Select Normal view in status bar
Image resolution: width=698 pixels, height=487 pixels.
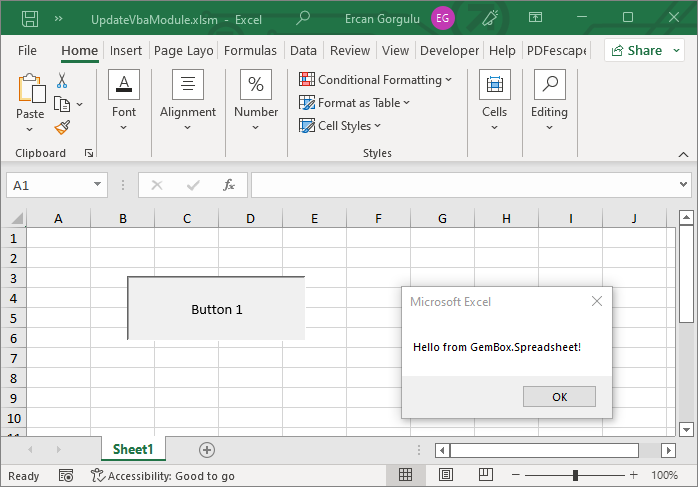coord(406,475)
